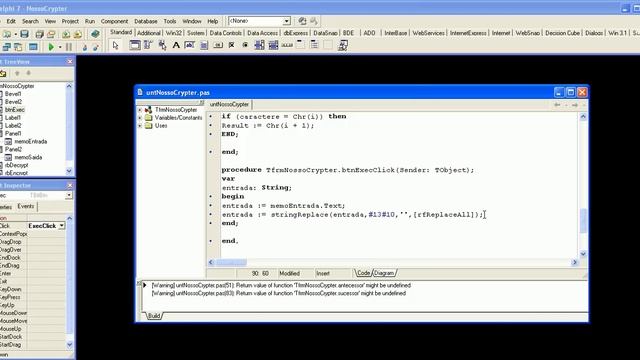Select the Events tab in Object Inspector
640x360 pixels.
click(26, 207)
